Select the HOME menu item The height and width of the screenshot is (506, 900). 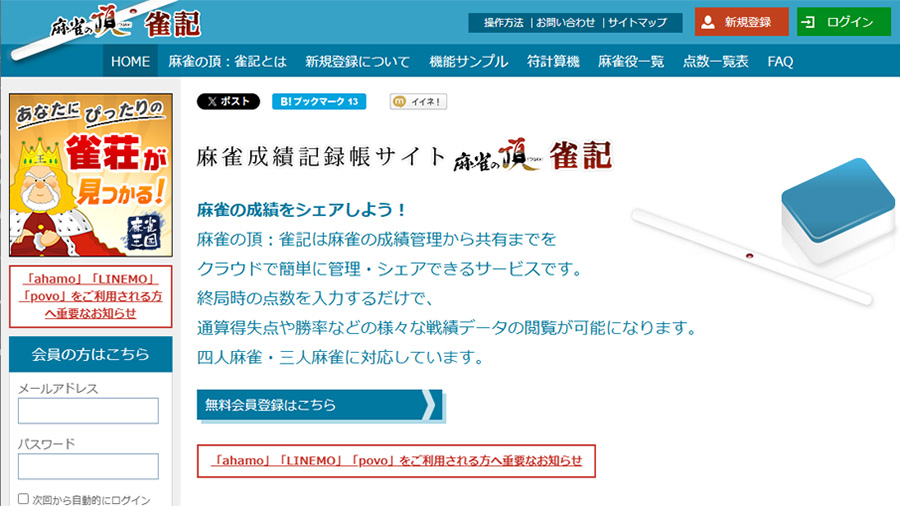[x=130, y=61]
